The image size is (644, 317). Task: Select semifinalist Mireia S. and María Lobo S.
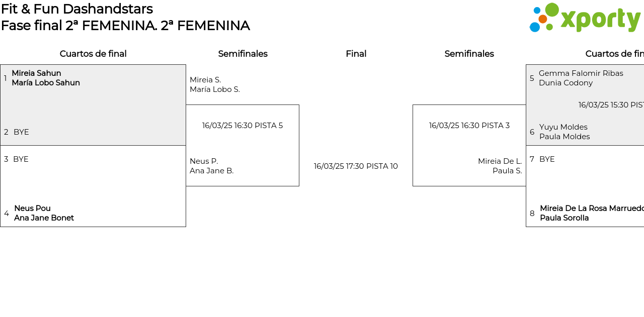tap(214, 84)
